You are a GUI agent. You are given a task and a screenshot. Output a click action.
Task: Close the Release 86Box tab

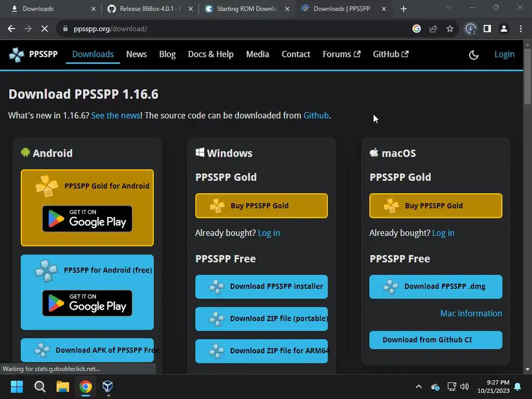[x=191, y=9]
